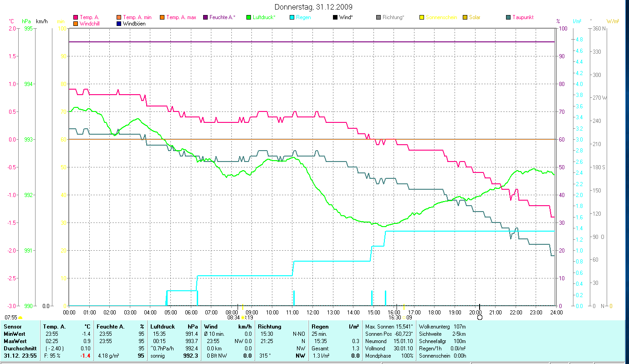Click the purple Feuchte A.* legend swatch

[x=205, y=18]
